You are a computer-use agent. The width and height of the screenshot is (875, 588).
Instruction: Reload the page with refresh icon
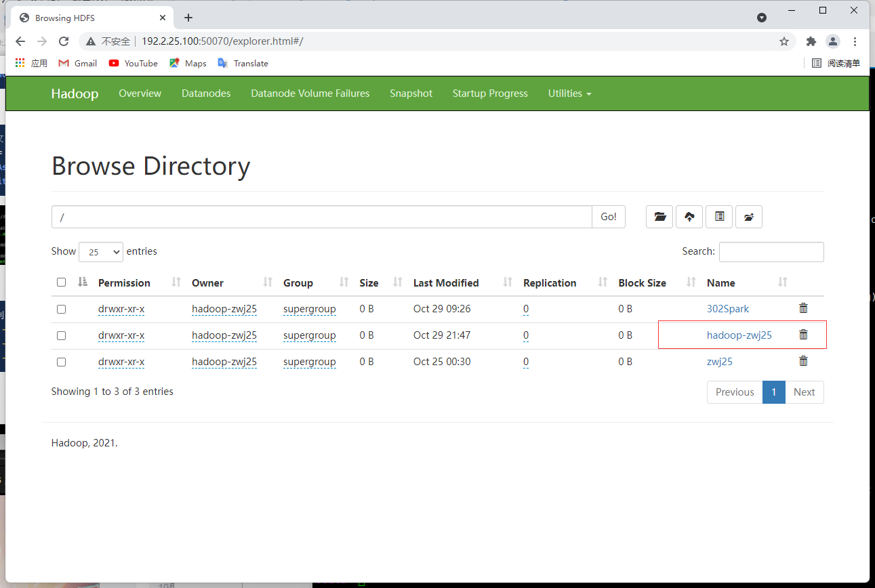(x=64, y=41)
